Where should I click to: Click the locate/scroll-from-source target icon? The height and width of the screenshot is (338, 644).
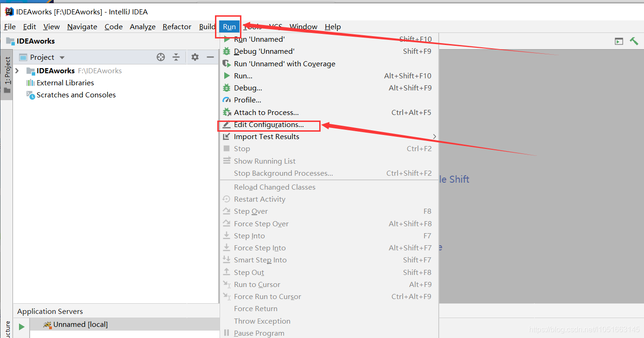[x=161, y=57]
